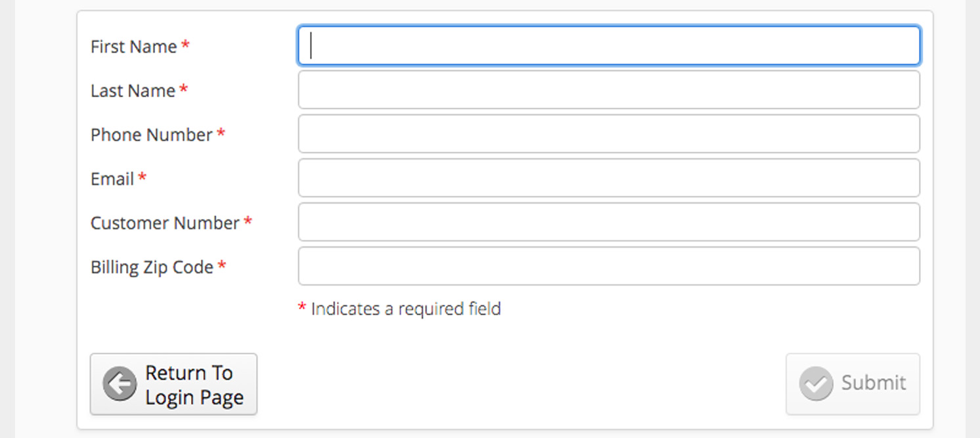This screenshot has width=980, height=438.
Task: Click the Billing Zip Code label
Action: coord(152,267)
